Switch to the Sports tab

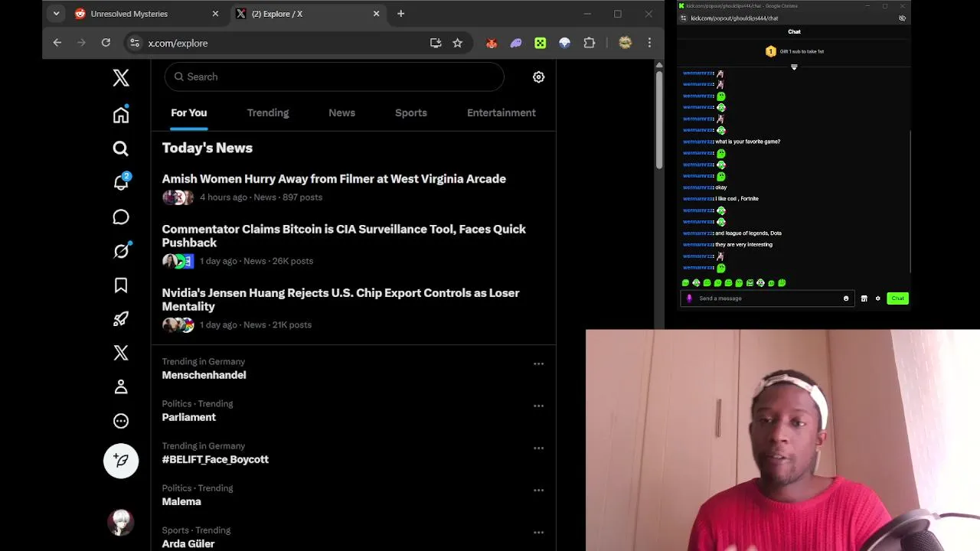coord(411,112)
